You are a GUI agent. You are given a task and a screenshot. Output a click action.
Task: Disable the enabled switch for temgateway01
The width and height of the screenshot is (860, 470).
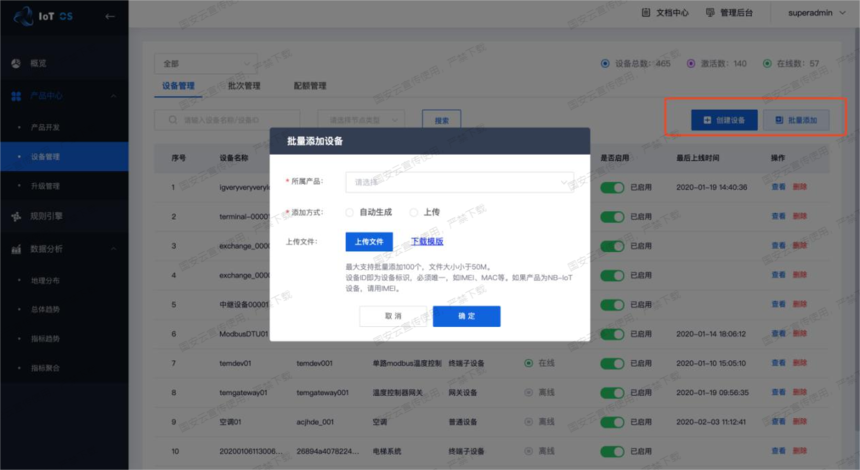(612, 393)
